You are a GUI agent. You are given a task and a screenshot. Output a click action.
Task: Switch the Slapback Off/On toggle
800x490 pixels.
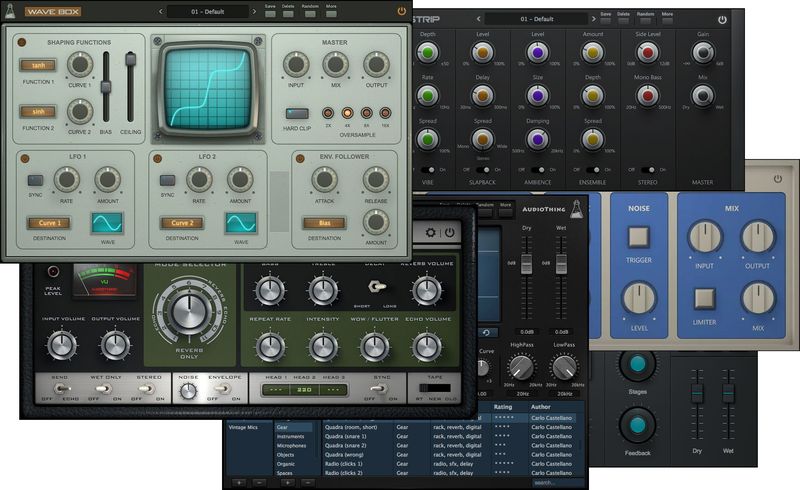tap(482, 170)
